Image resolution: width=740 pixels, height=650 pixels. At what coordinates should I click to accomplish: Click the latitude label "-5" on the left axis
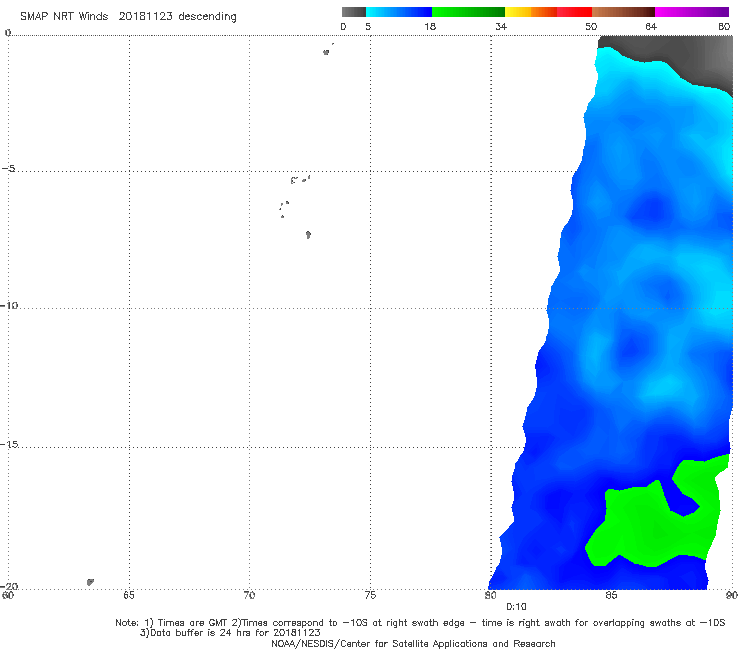coord(9,169)
